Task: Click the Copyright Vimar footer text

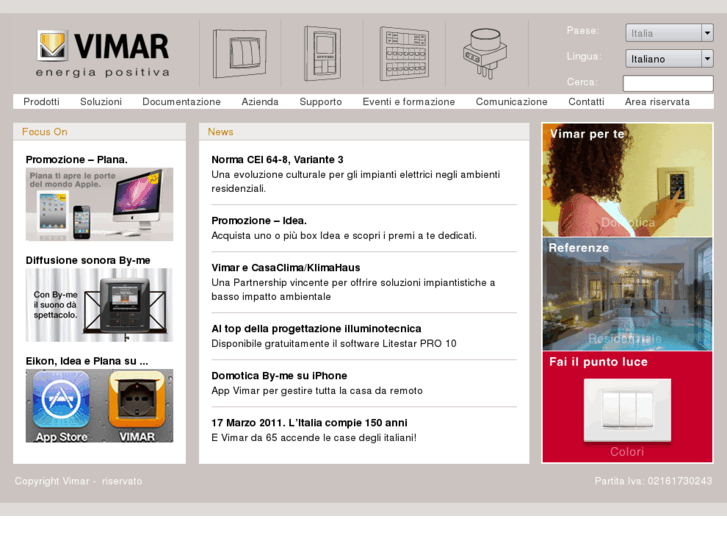Action: [x=78, y=481]
